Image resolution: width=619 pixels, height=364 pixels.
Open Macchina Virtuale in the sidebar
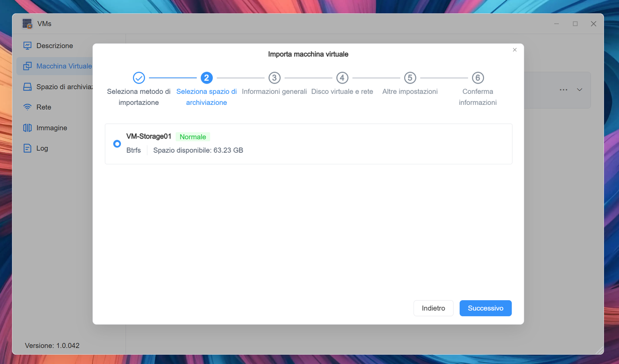click(55, 66)
